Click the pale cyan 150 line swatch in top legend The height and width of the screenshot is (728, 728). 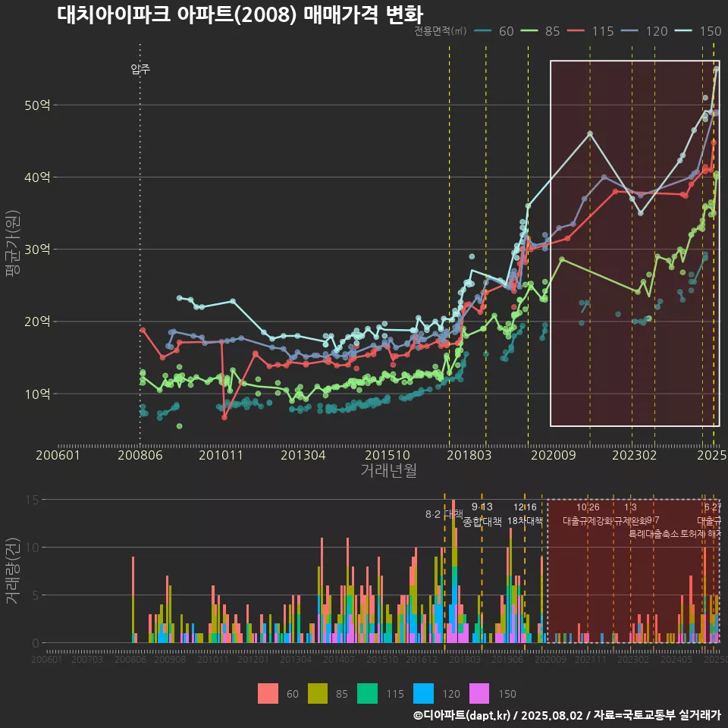pyautogui.click(x=683, y=31)
